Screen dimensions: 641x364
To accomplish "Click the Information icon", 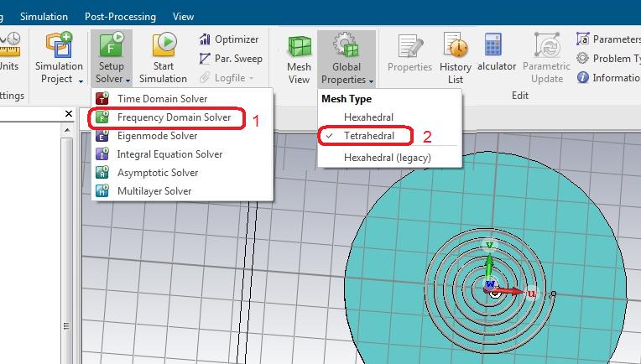I will tap(583, 77).
